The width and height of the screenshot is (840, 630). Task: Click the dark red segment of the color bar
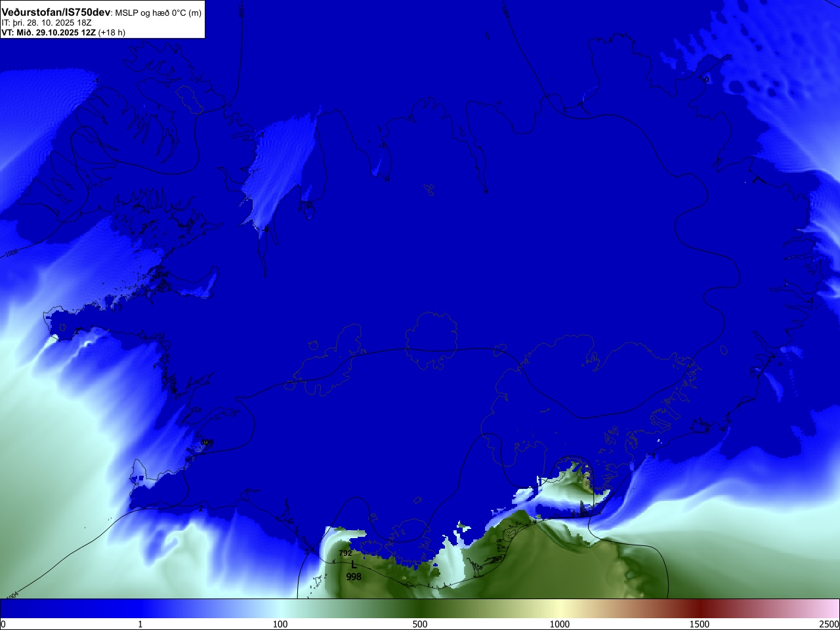tap(700, 608)
